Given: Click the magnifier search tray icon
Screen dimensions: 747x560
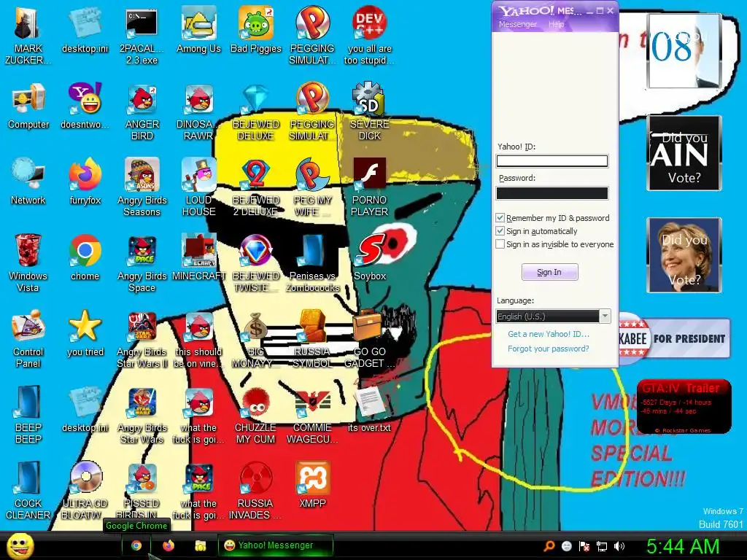Looking at the screenshot, I should [x=549, y=546].
